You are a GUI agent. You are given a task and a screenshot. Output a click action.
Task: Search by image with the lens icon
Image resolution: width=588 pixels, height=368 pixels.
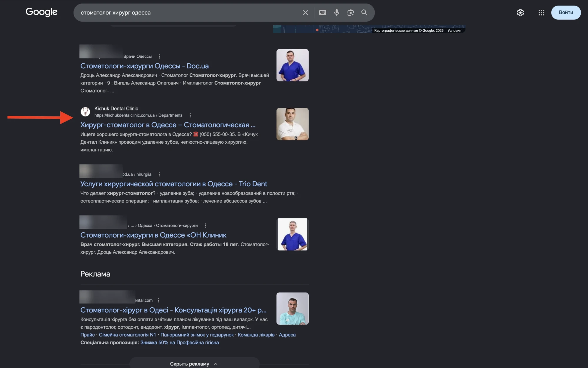pos(350,13)
